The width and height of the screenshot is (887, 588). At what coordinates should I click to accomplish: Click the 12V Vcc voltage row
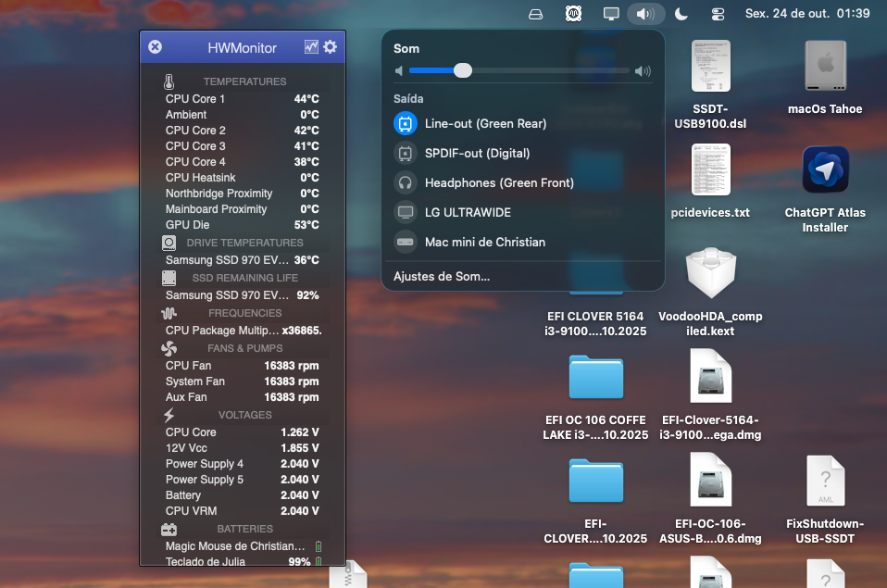pyautogui.click(x=242, y=447)
